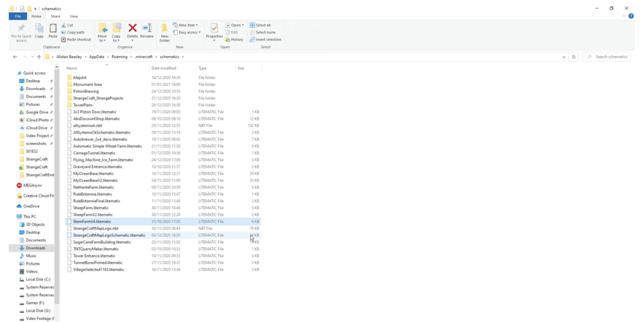
Task: Click the Rename icon
Action: [x=147, y=28]
